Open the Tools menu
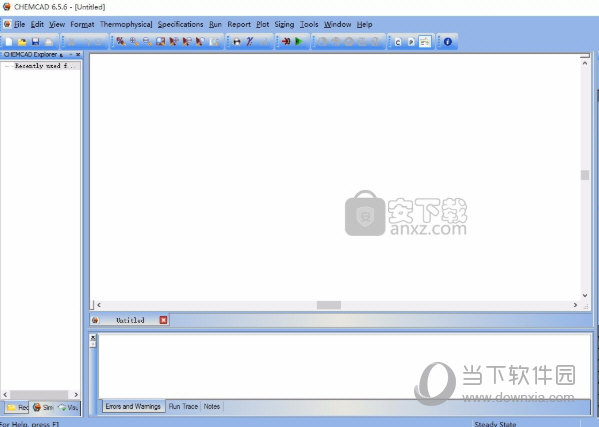 click(x=309, y=24)
